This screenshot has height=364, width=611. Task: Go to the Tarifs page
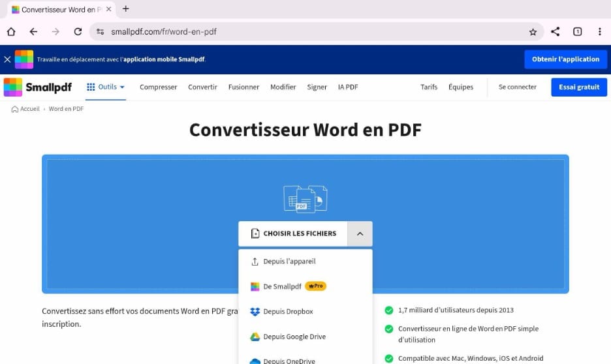point(429,87)
